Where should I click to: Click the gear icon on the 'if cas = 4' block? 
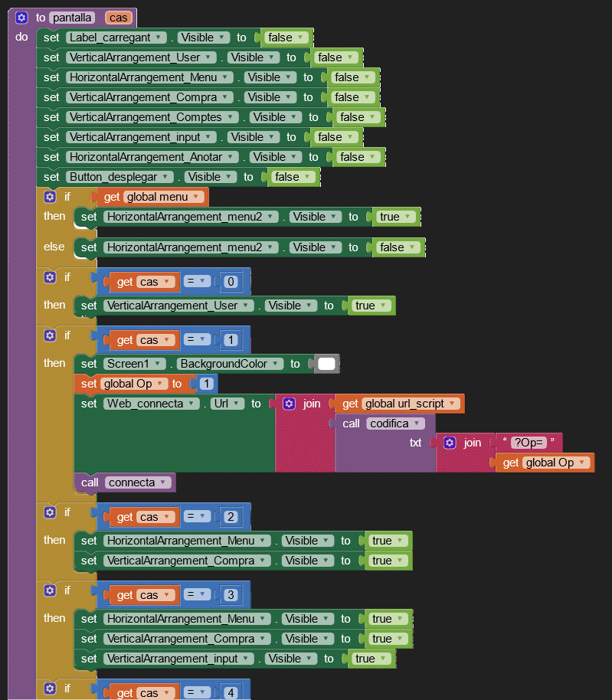[51, 689]
